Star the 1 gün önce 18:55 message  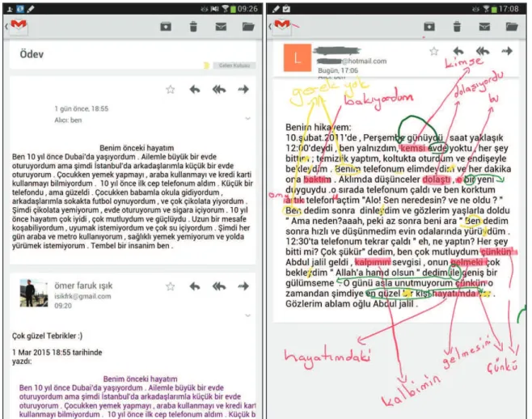click(x=171, y=90)
